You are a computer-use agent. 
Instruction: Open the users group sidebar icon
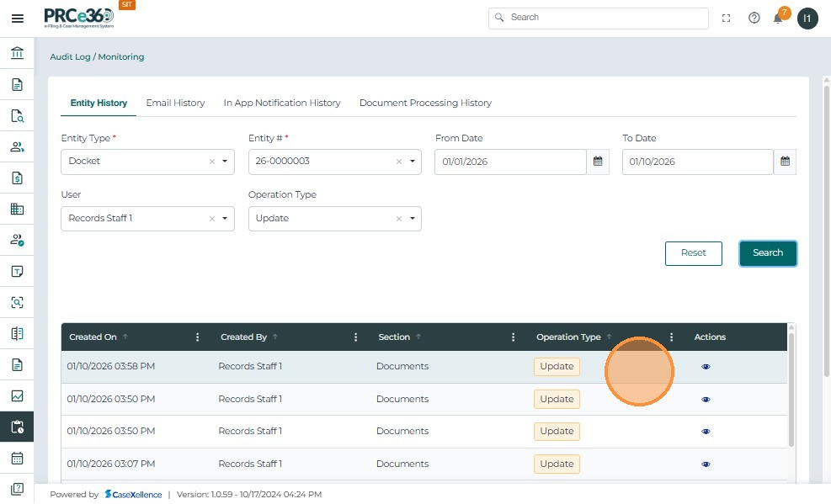(17, 147)
